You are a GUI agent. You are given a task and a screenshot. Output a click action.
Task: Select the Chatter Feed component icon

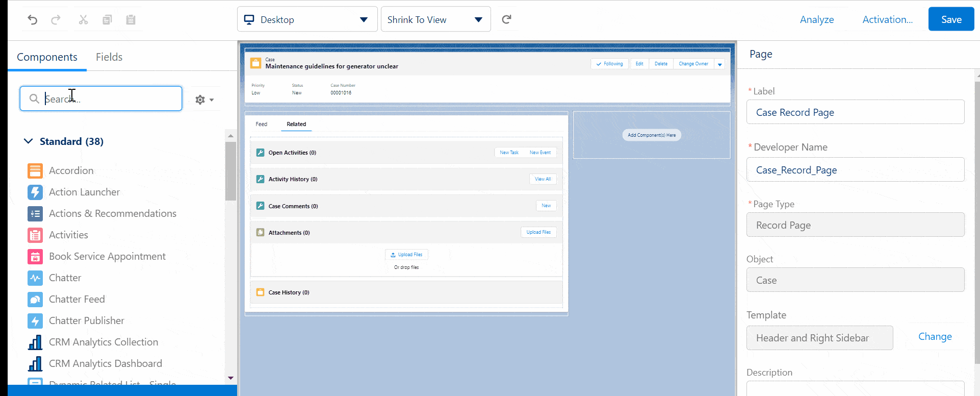[x=35, y=299]
